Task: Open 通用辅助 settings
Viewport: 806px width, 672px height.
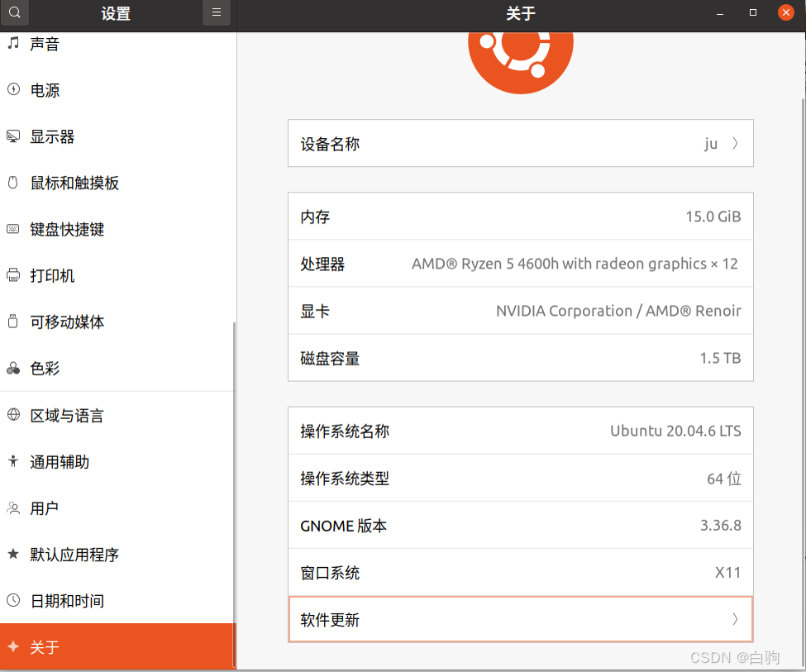Action: tap(117, 462)
